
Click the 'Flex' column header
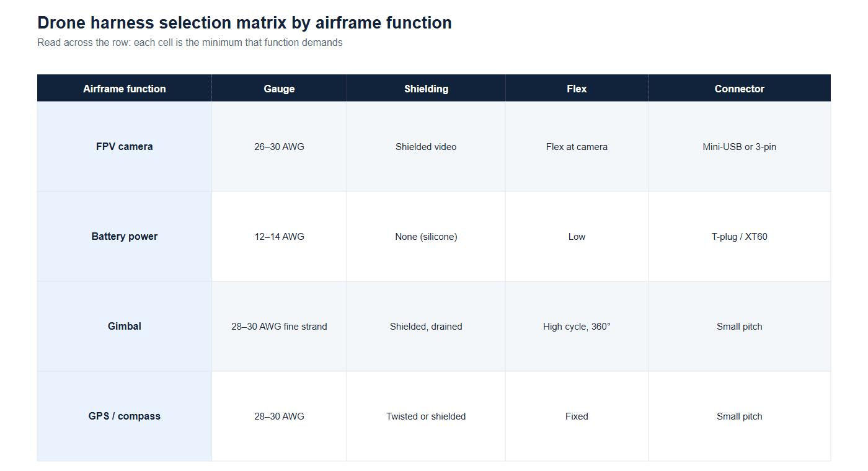(x=577, y=88)
